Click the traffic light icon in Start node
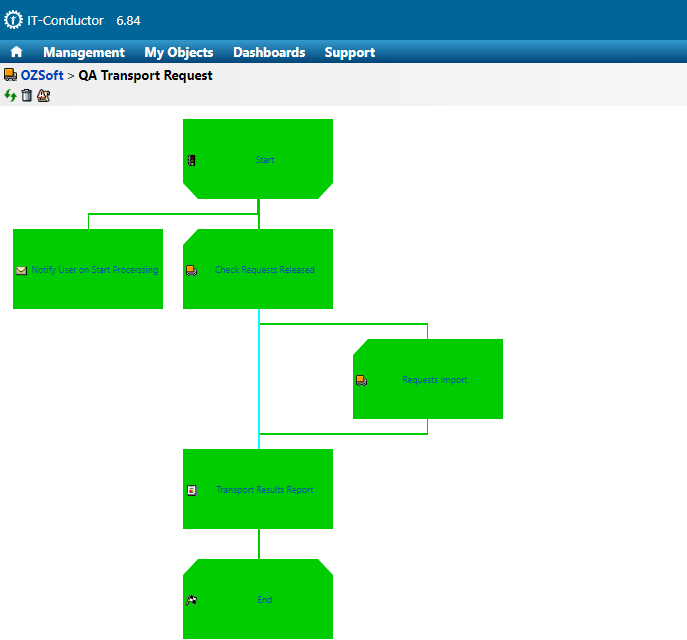The width and height of the screenshot is (687, 640). coord(191,160)
